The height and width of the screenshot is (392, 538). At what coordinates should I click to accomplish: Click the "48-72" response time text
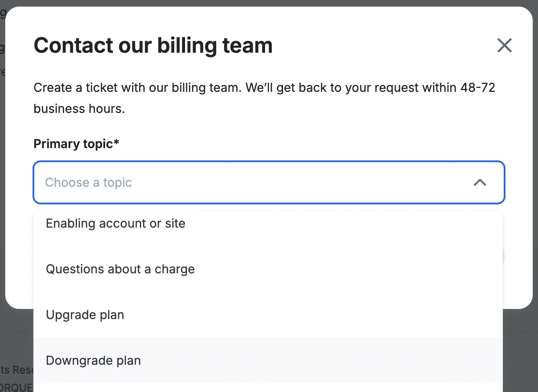(477, 87)
